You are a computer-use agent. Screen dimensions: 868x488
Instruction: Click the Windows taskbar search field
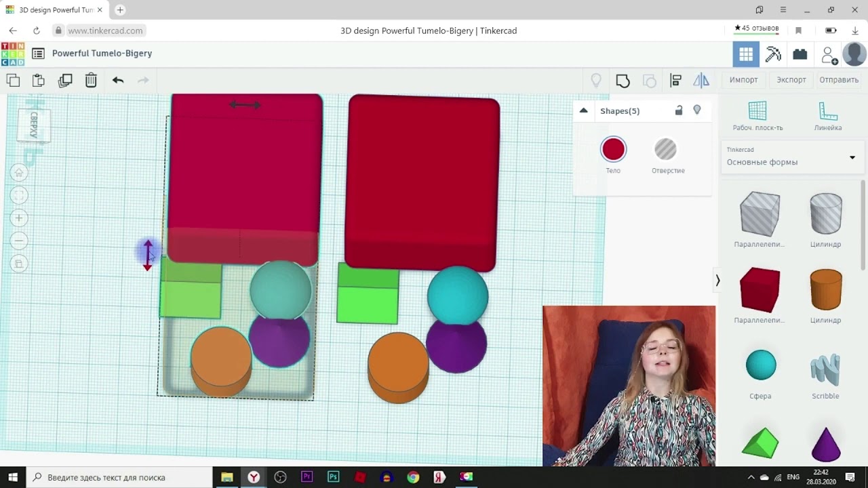(x=119, y=477)
